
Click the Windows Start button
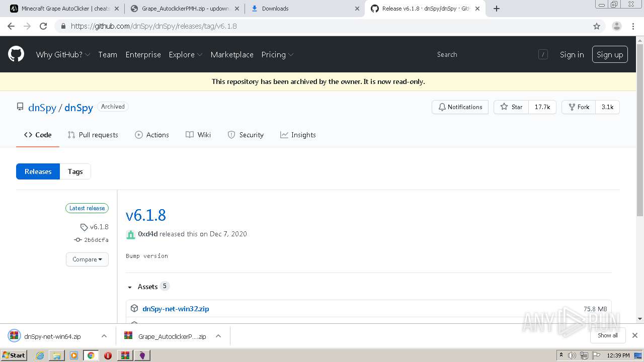pyautogui.click(x=14, y=355)
